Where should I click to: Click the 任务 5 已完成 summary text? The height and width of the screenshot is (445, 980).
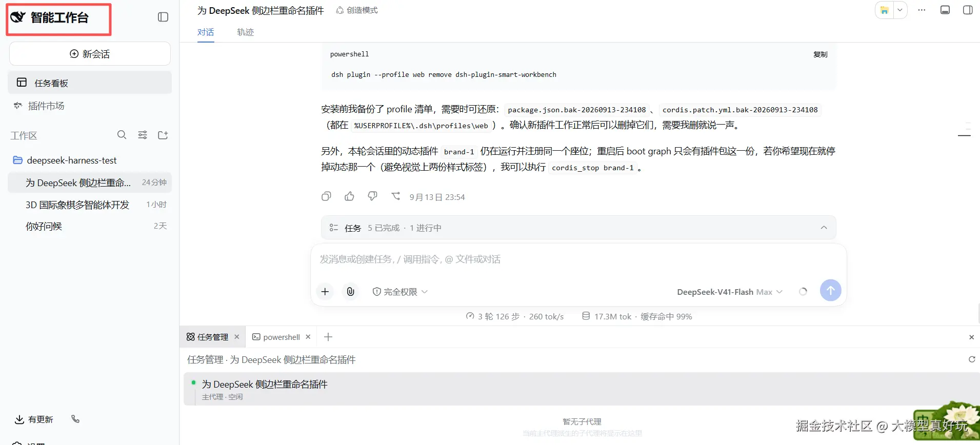393,228
